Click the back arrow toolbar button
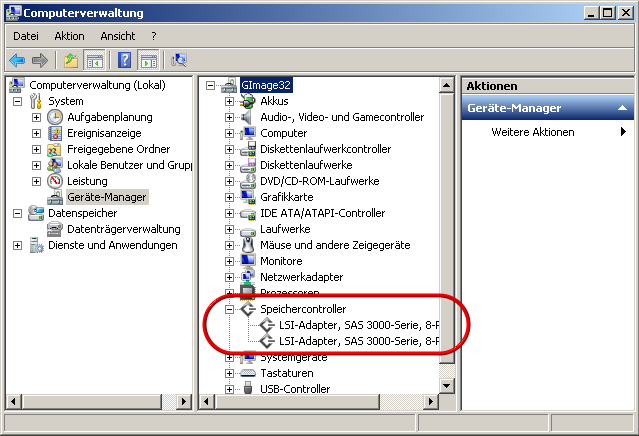The height and width of the screenshot is (436, 639). point(17,60)
